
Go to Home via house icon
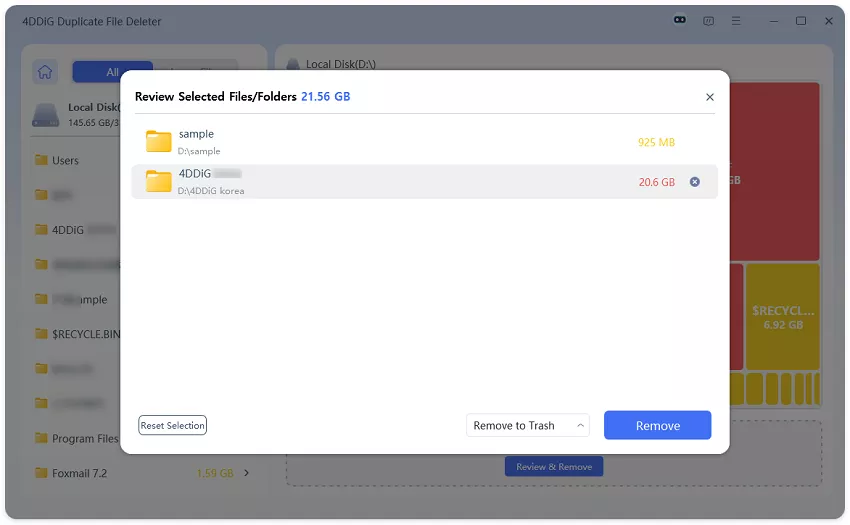tap(45, 72)
